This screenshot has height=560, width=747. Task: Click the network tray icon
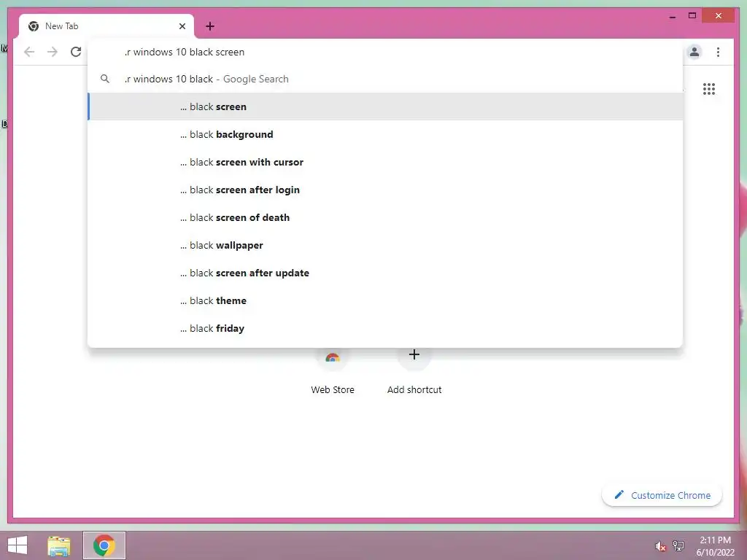(x=678, y=545)
